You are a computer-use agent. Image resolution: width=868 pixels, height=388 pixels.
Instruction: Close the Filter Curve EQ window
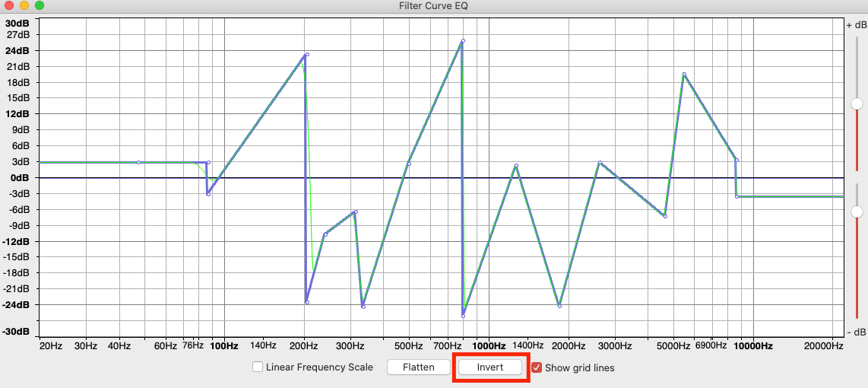coord(9,5)
